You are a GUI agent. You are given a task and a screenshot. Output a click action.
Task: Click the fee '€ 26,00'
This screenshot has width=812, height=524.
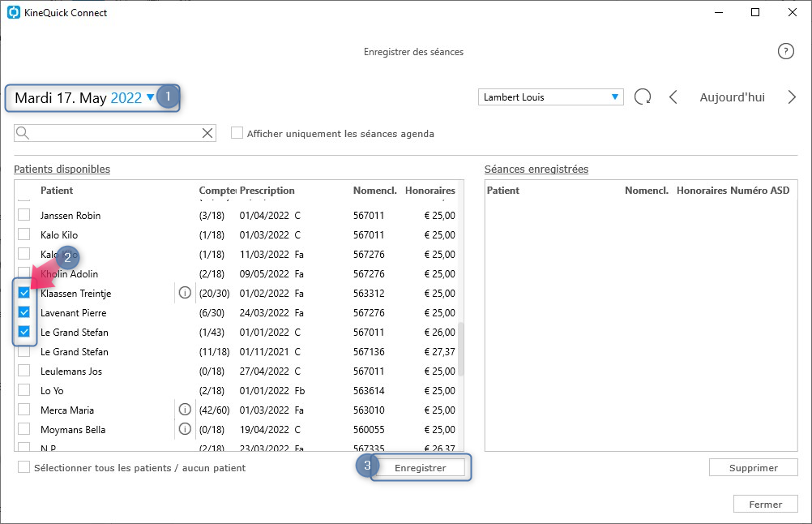440,333
